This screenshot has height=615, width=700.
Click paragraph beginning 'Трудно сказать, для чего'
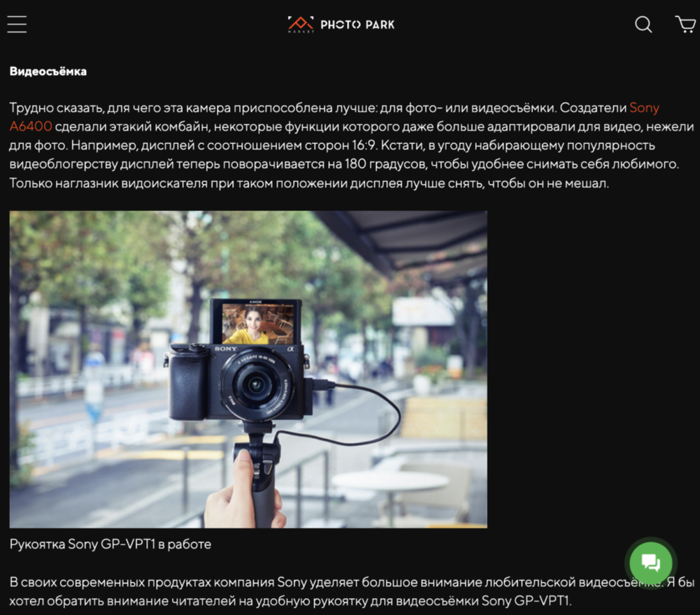pyautogui.click(x=351, y=145)
